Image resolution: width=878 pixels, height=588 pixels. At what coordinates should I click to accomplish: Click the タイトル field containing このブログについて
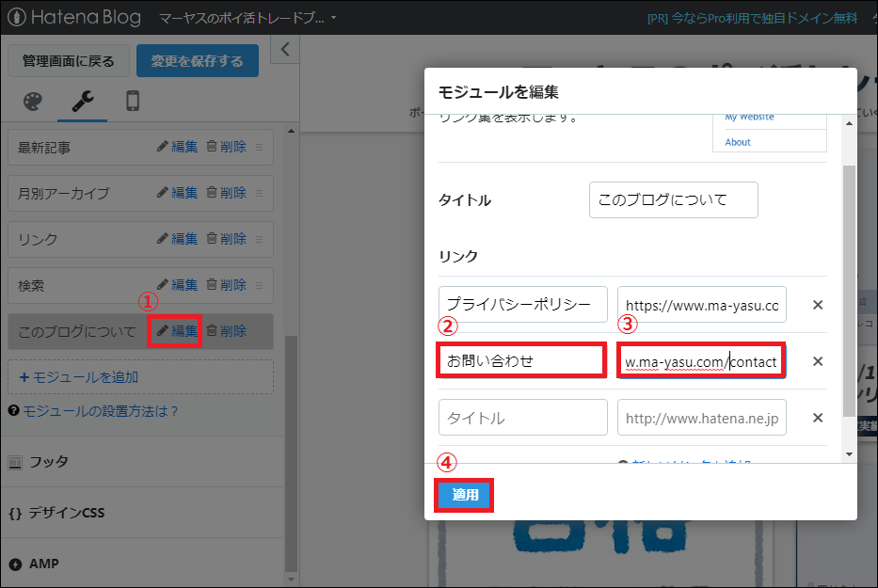pos(673,199)
